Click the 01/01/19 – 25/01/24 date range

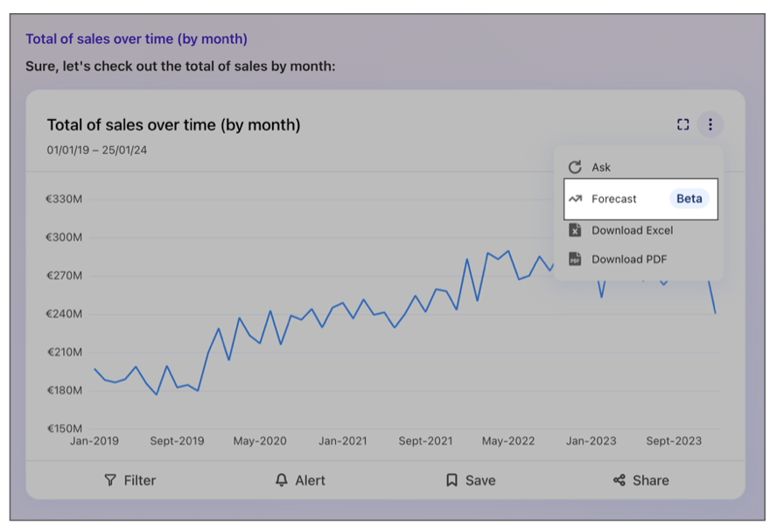point(97,150)
